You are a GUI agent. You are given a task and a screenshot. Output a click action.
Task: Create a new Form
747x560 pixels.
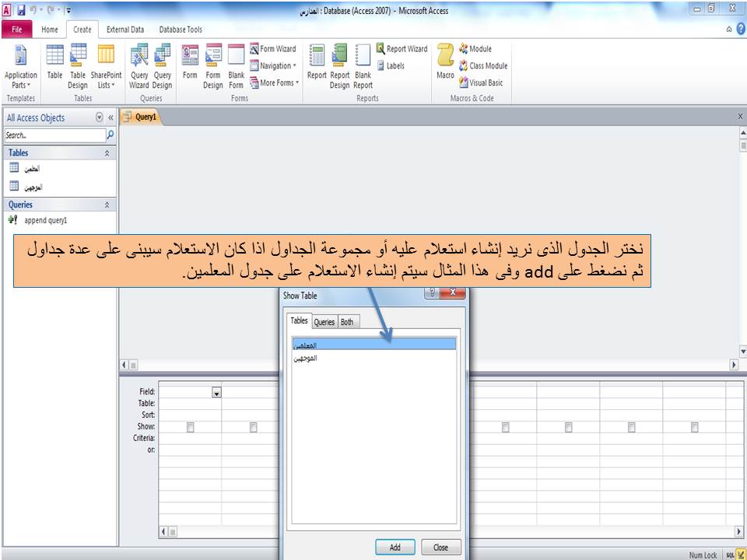(190, 62)
